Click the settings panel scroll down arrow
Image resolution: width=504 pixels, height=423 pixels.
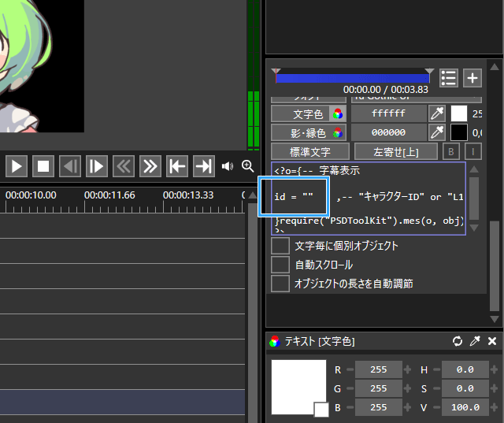click(494, 319)
